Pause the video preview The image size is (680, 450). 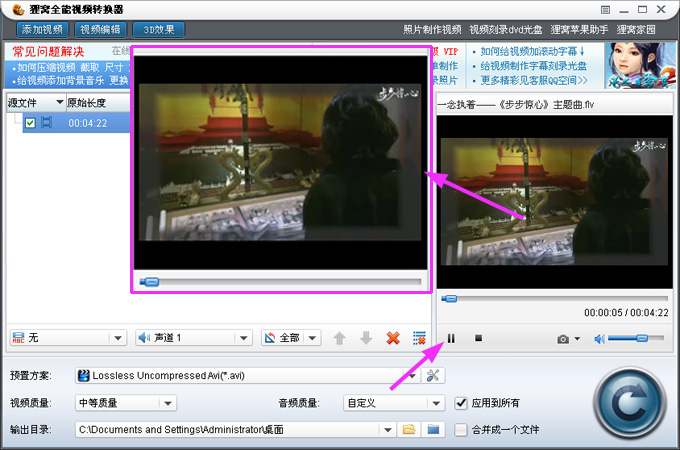451,338
